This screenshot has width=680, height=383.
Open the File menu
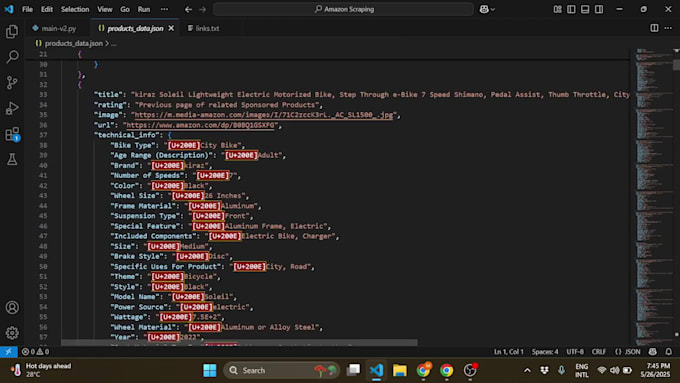coord(27,9)
